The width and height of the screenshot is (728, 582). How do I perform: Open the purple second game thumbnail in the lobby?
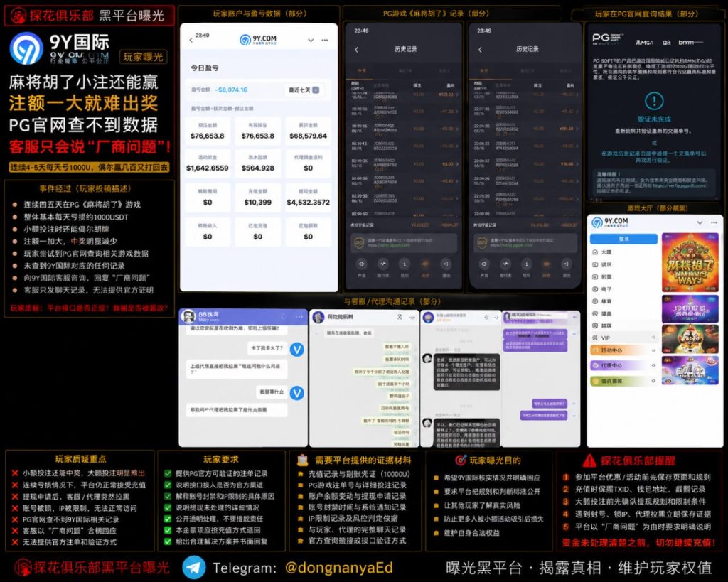tap(690, 309)
